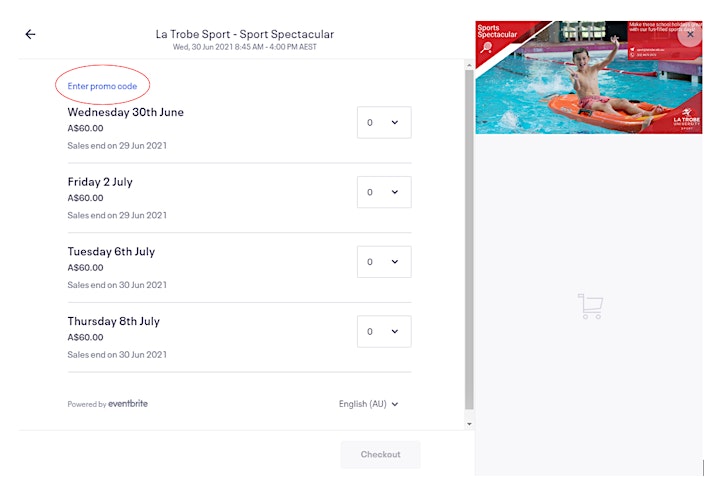Open quantity dropdown for Friday 2 July

coord(384,192)
